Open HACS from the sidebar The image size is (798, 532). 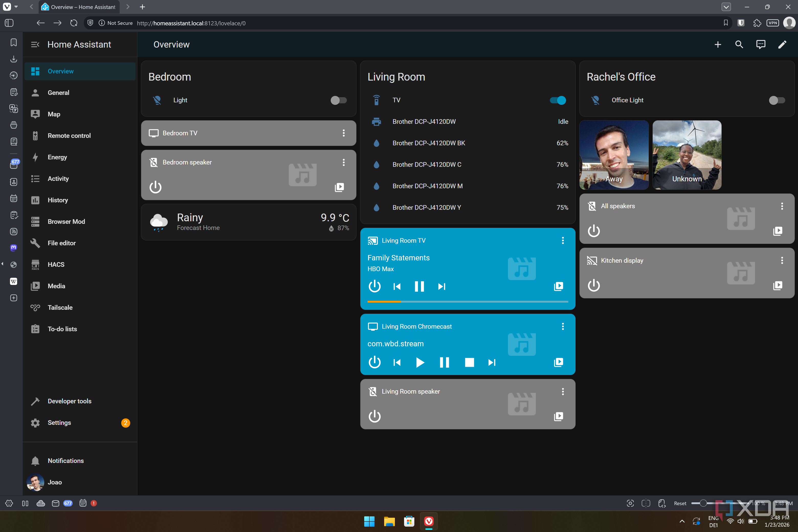point(80,265)
